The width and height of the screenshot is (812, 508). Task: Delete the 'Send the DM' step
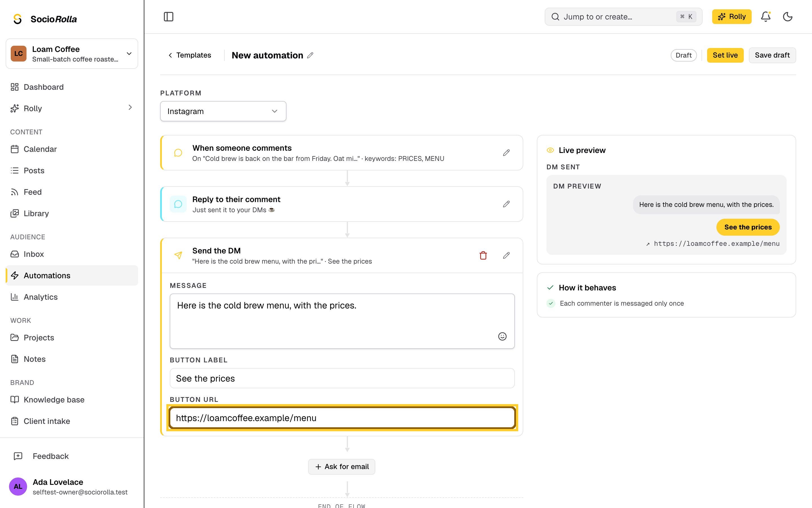[483, 256]
